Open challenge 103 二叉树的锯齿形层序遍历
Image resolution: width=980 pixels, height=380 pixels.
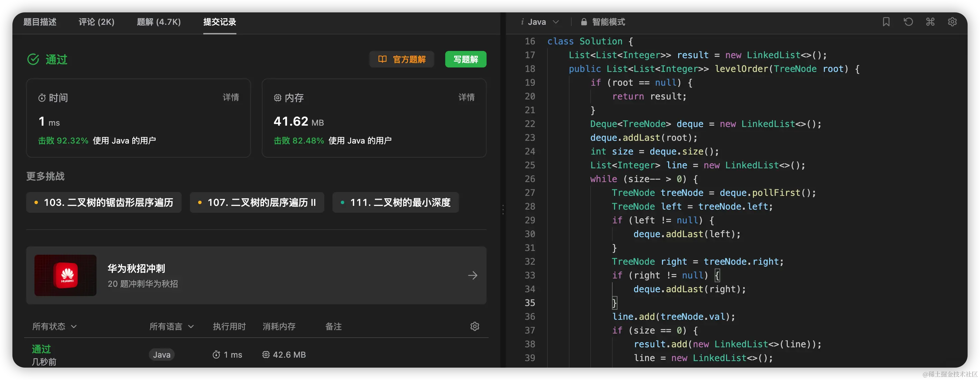[104, 202]
